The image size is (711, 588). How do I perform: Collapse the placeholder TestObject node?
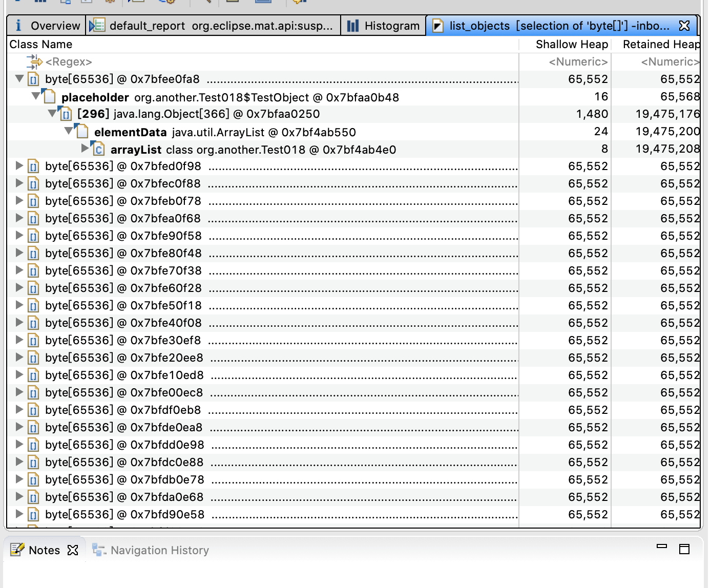(36, 96)
